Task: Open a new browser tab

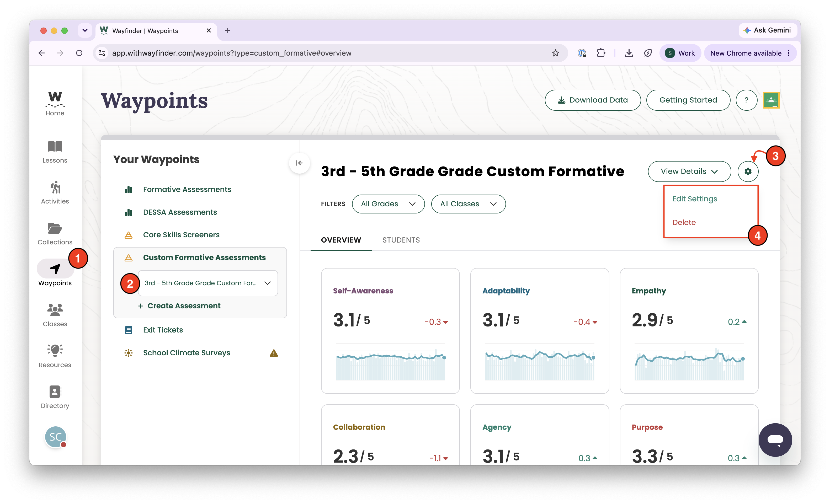Action: 228,30
